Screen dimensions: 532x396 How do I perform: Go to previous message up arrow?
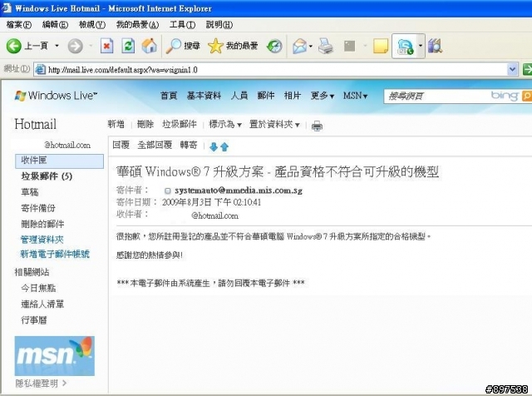tap(224, 146)
